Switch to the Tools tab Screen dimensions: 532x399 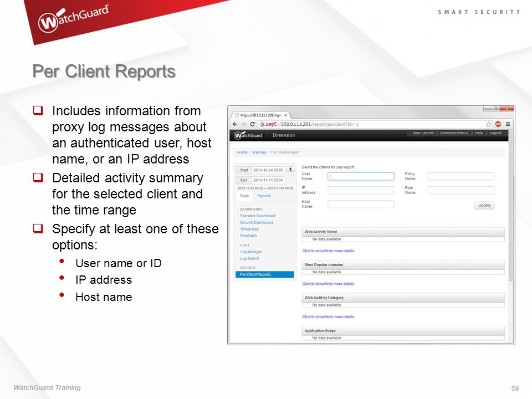[x=244, y=196]
